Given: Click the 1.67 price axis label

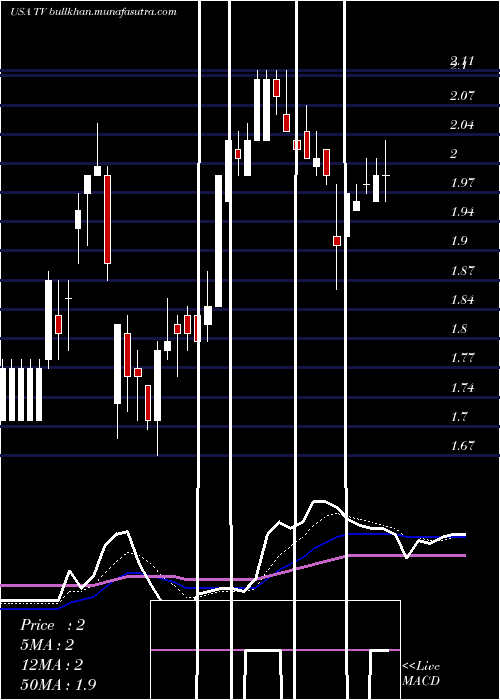Looking at the screenshot, I should 462,446.
